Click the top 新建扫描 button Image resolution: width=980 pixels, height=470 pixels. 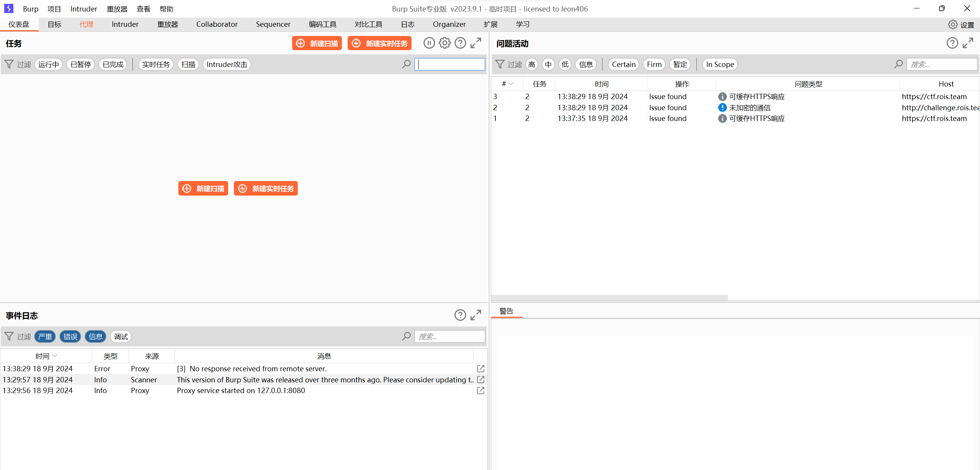click(x=317, y=43)
